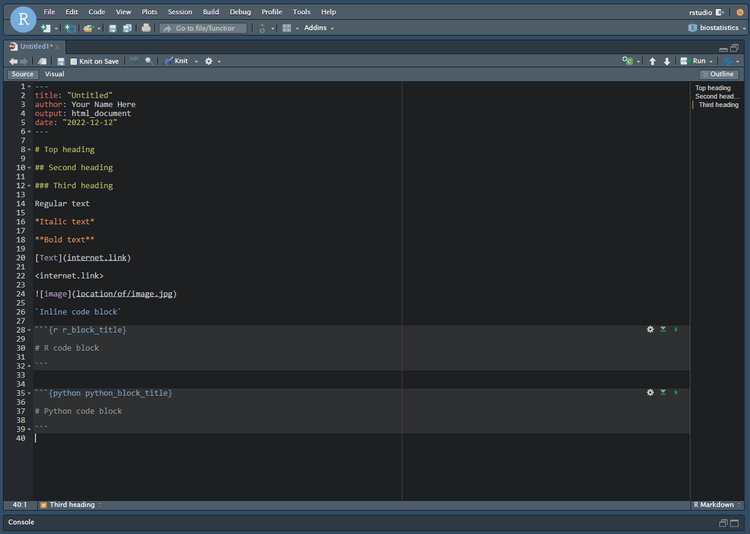Open the Session menu

[x=180, y=12]
